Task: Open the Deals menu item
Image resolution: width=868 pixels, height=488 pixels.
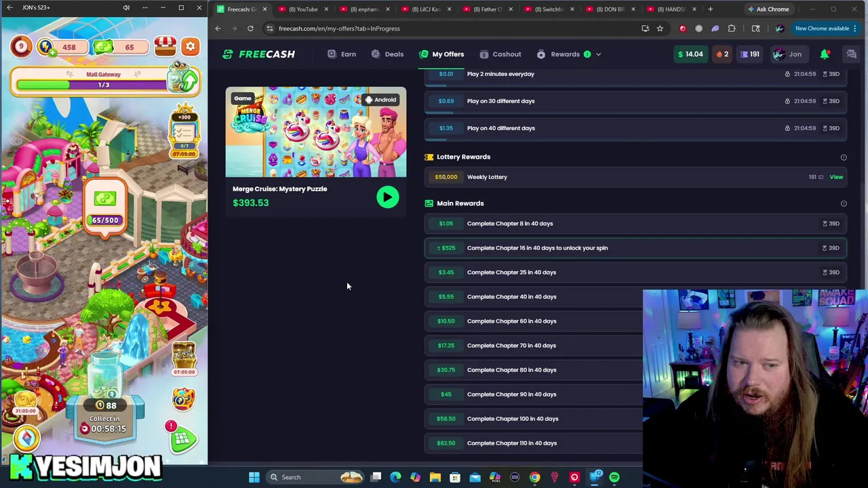Action: (387, 54)
